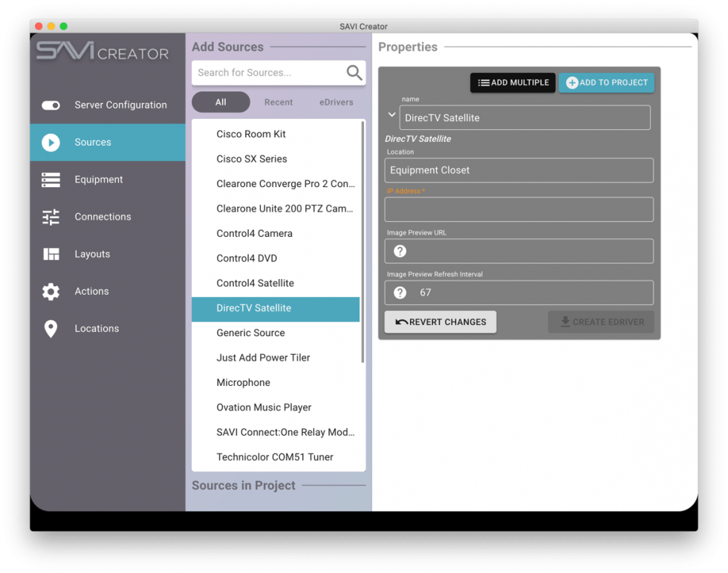The width and height of the screenshot is (728, 573).
Task: Open Locations with the pin icon
Action: (x=51, y=328)
